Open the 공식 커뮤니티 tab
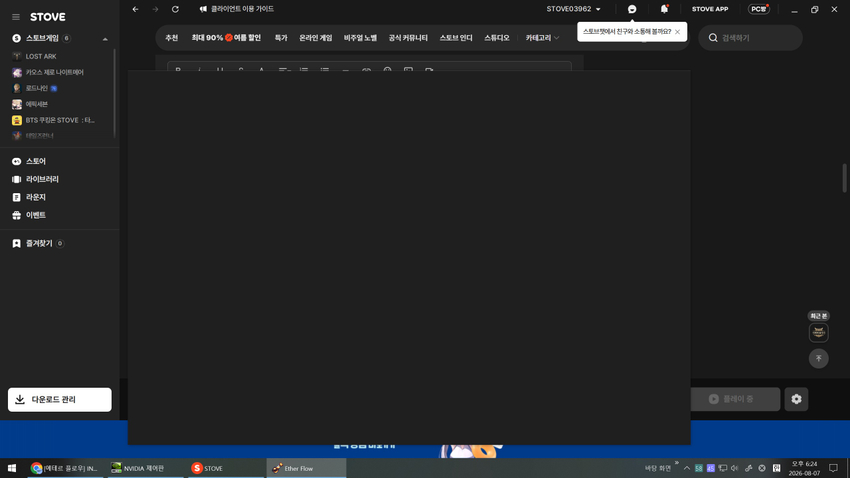850x478 pixels. coord(408,38)
